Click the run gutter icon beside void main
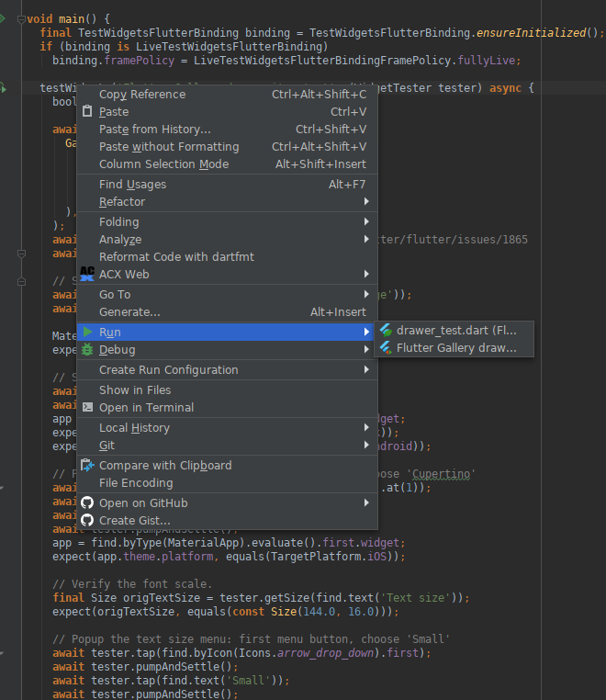The width and height of the screenshot is (606, 700). 2,18
